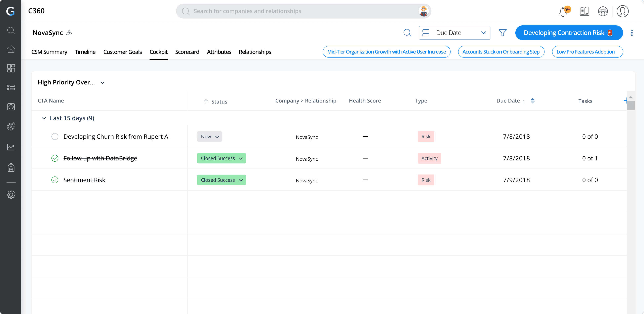Click Mid-Tier Organization Growth with Active User Increase
This screenshot has width=644, height=314.
[387, 52]
